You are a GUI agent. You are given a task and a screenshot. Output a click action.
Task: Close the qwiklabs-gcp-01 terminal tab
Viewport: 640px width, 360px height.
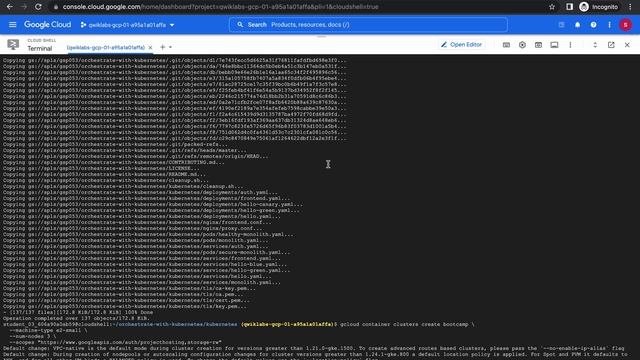[x=150, y=47]
